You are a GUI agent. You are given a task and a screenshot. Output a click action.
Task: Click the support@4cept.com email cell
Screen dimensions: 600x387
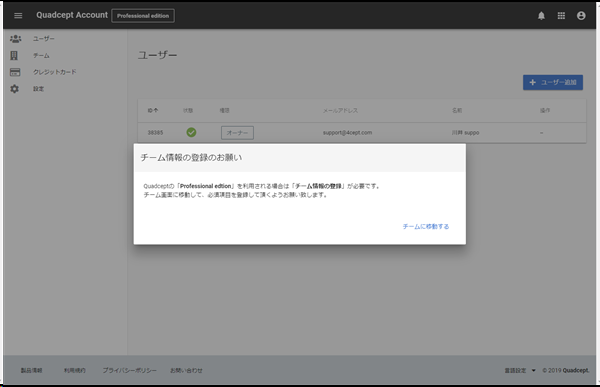click(347, 132)
